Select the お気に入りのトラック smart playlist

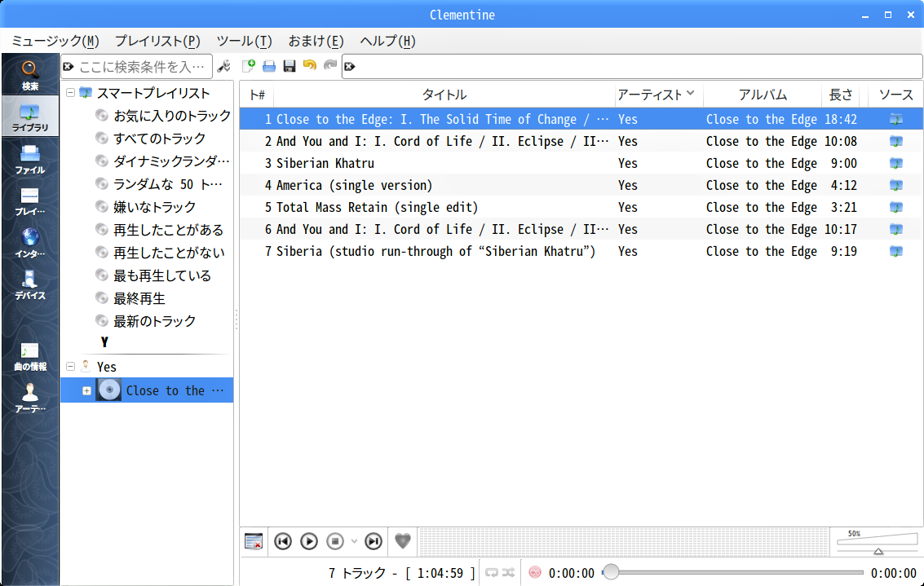click(x=172, y=116)
